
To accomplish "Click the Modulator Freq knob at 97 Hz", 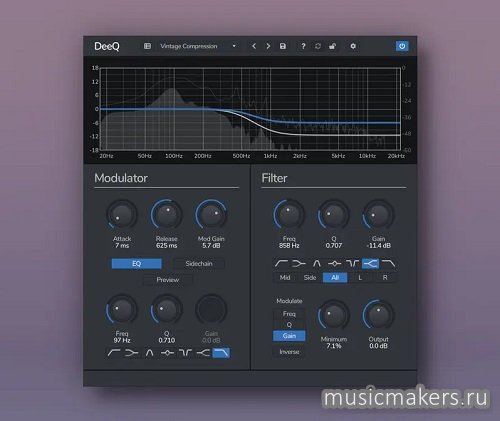I will (122, 310).
